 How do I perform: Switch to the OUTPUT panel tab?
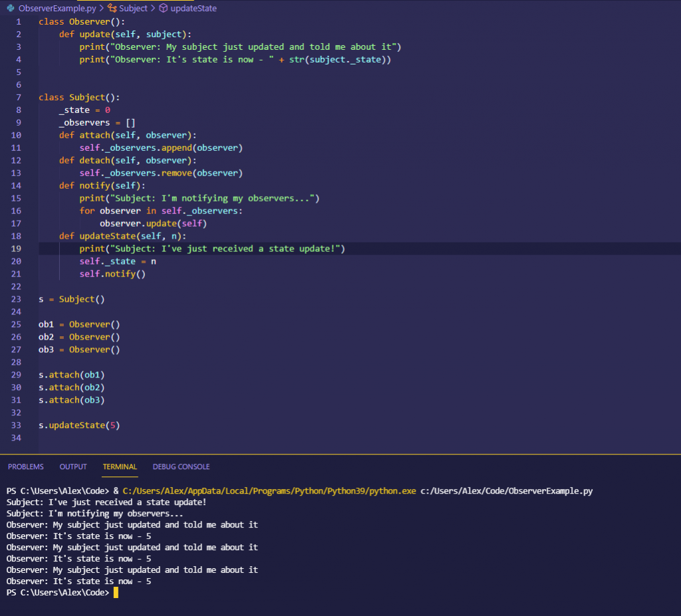click(73, 466)
